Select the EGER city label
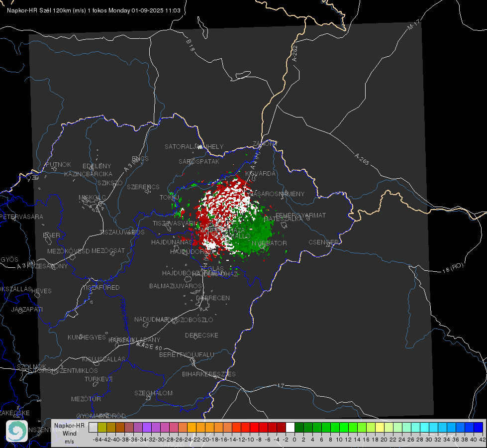Image resolution: width=487 pixels, height=448 pixels. (51, 235)
